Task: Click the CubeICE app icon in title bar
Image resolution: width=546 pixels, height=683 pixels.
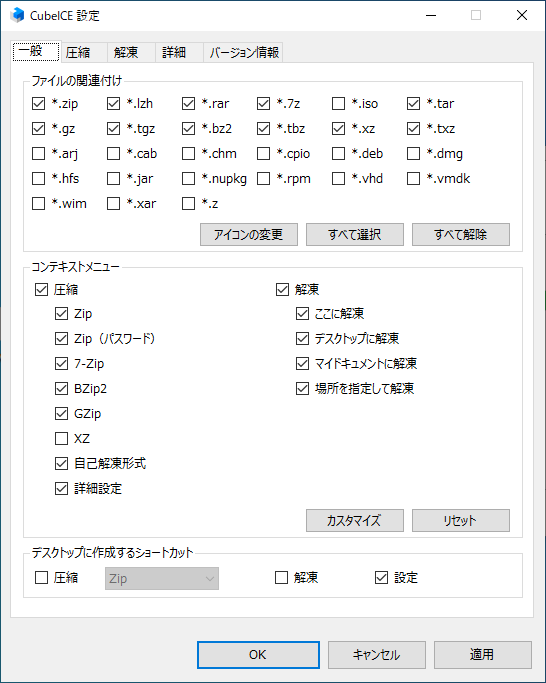Action: click(17, 15)
